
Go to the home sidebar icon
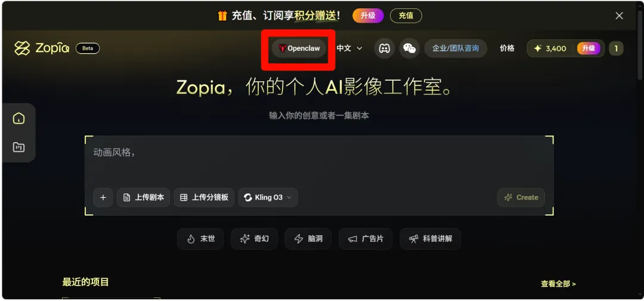coord(18,119)
